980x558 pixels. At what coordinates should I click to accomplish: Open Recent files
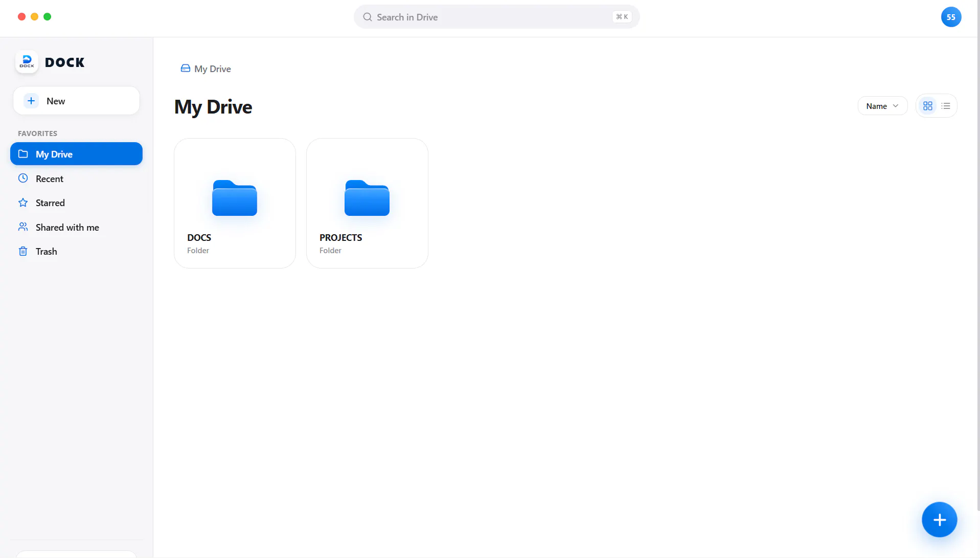point(76,178)
